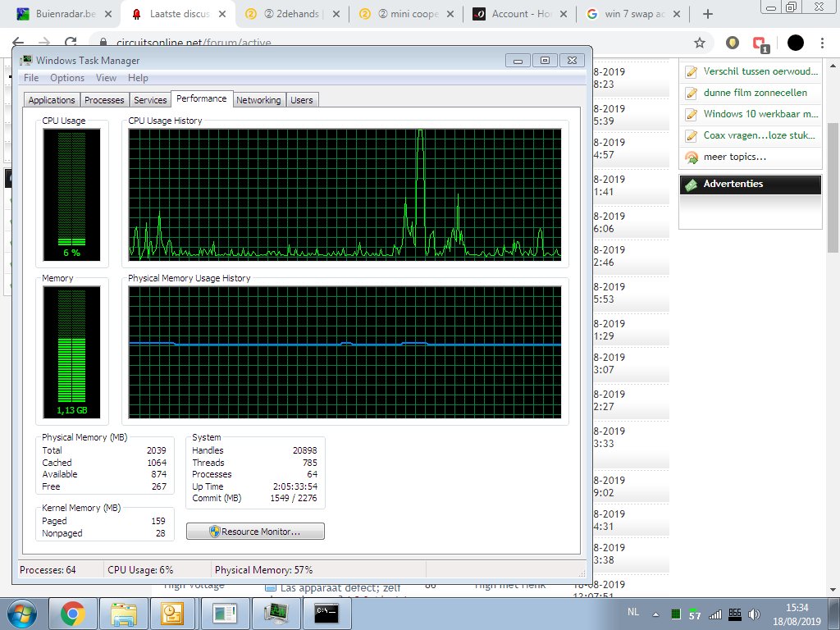Switch to the win 7 swap browser tab

pyautogui.click(x=632, y=14)
